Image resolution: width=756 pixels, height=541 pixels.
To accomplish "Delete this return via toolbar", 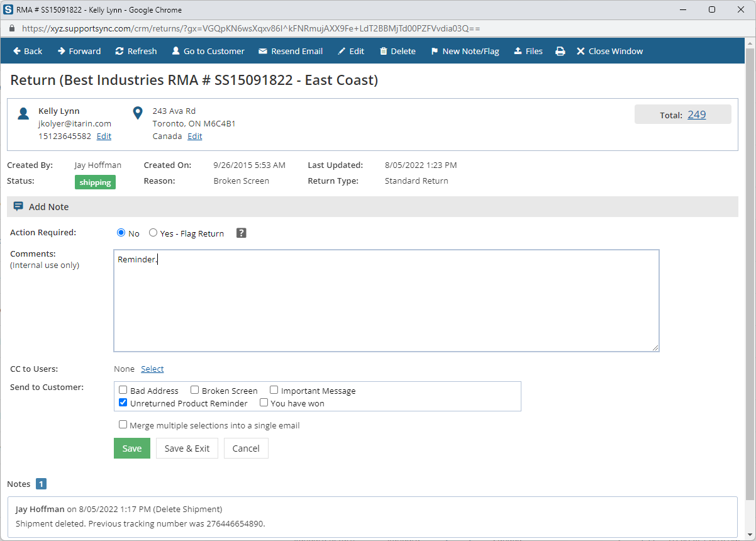I will tap(397, 52).
